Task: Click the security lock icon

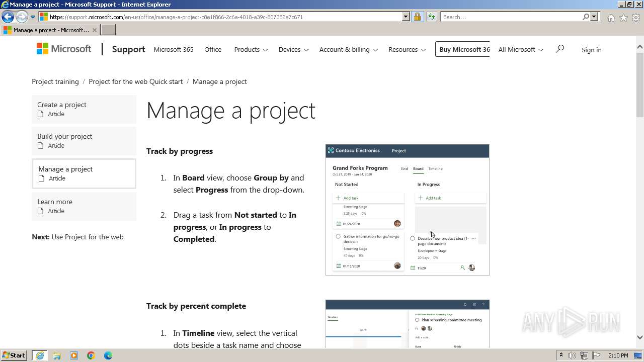Action: 417,17
